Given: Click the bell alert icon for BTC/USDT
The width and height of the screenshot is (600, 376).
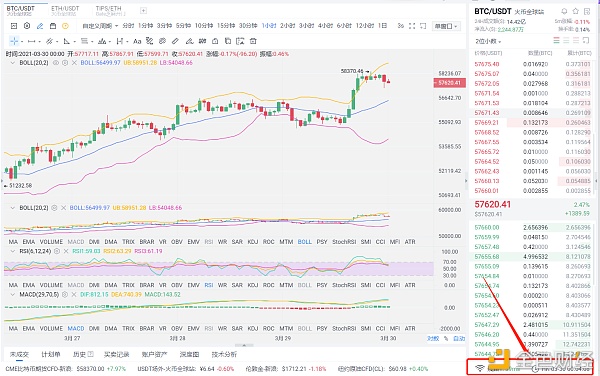Looking at the screenshot, I should coord(564,11).
